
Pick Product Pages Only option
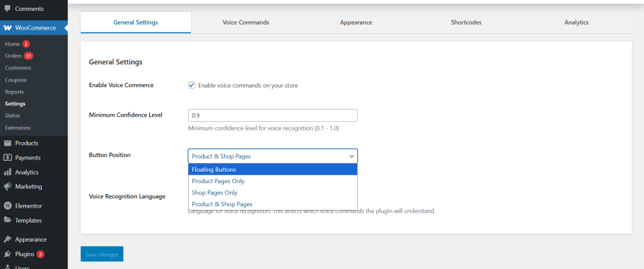(x=273, y=181)
